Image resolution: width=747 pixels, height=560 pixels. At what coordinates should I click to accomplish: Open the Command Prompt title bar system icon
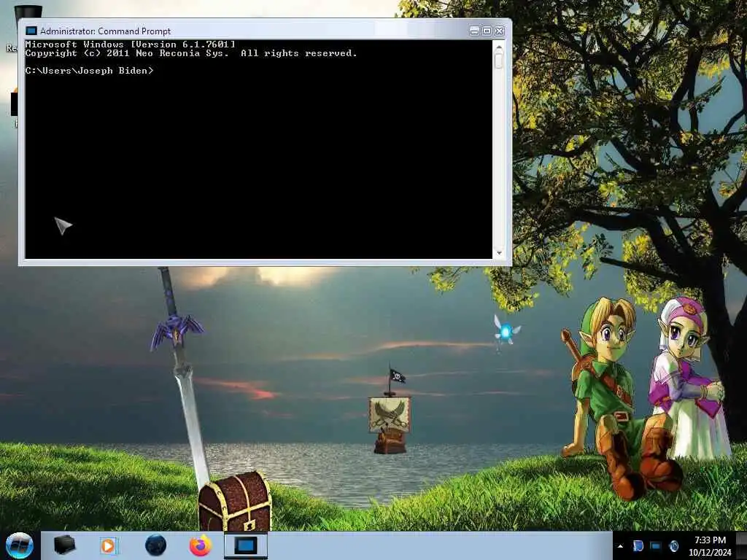[x=31, y=31]
